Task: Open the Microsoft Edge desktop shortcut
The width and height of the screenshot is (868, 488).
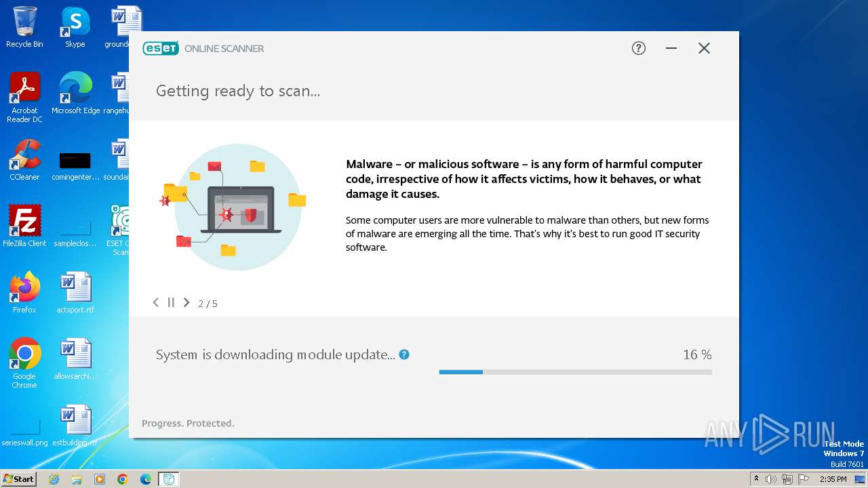Action: [75, 94]
